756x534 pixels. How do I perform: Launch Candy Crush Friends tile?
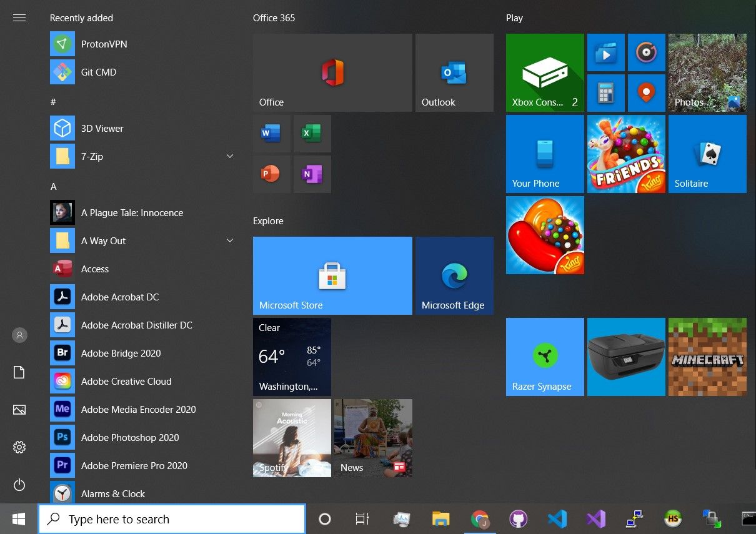coord(626,154)
